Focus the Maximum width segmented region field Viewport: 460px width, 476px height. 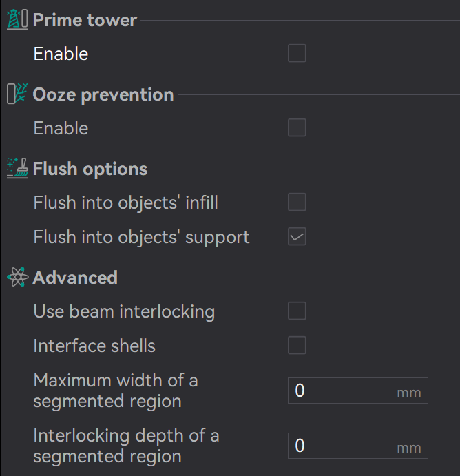click(341, 391)
